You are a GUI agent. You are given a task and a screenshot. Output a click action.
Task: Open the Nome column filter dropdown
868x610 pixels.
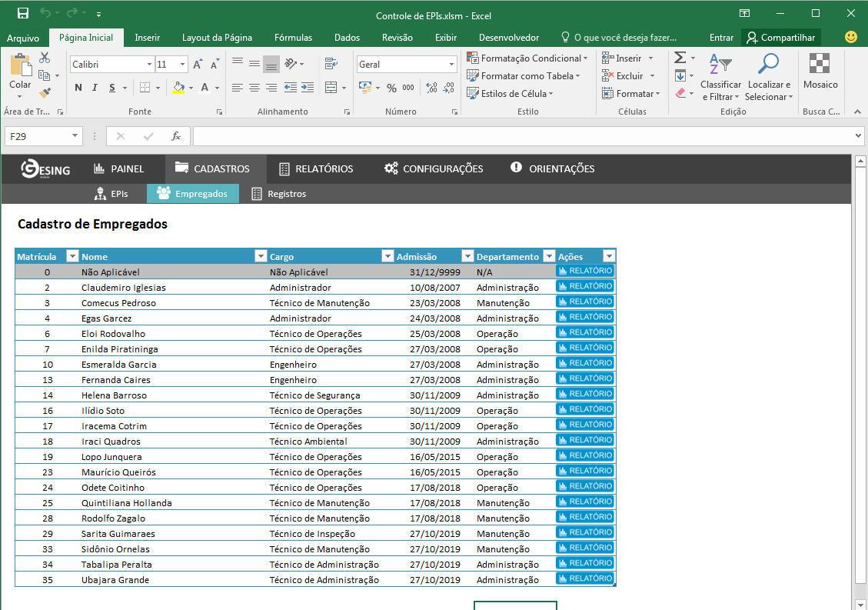click(x=260, y=256)
